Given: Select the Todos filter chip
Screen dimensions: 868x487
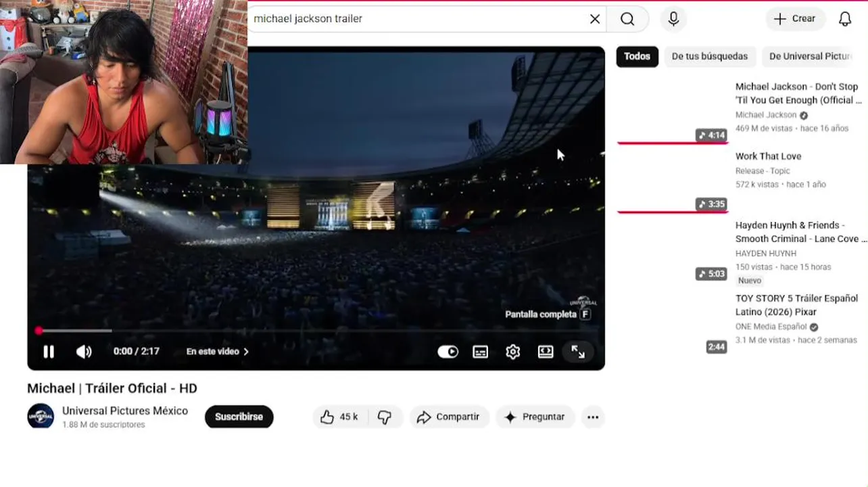Looking at the screenshot, I should (x=637, y=57).
